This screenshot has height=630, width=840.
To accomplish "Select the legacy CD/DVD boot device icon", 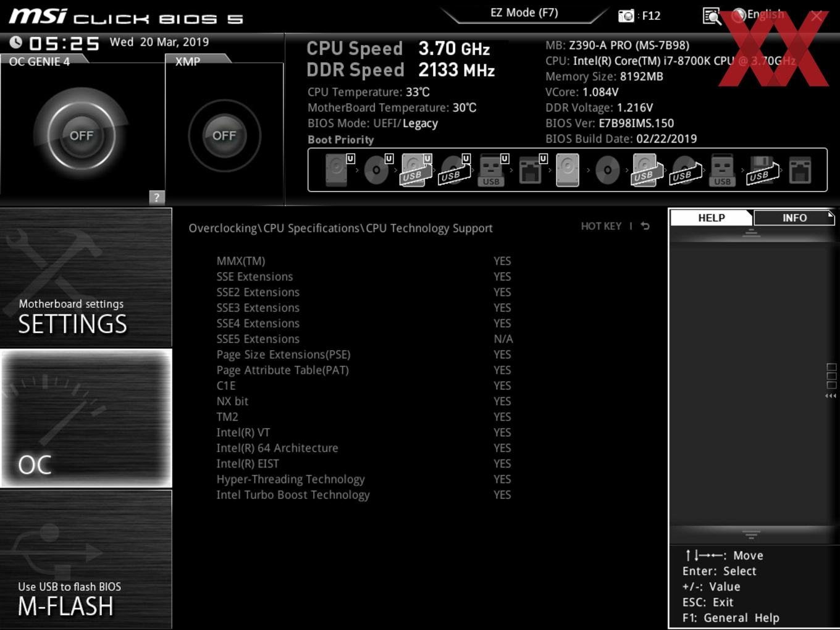I will click(x=607, y=170).
